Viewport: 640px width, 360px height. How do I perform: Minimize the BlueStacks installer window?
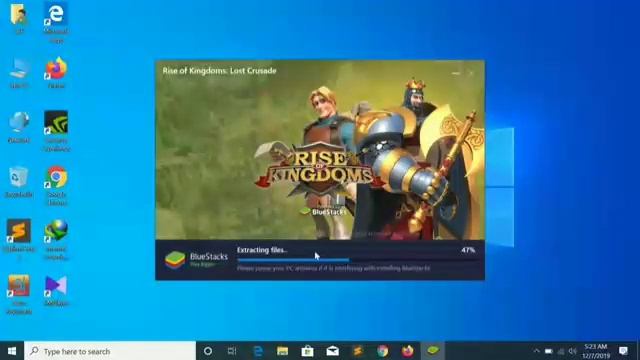click(x=456, y=73)
